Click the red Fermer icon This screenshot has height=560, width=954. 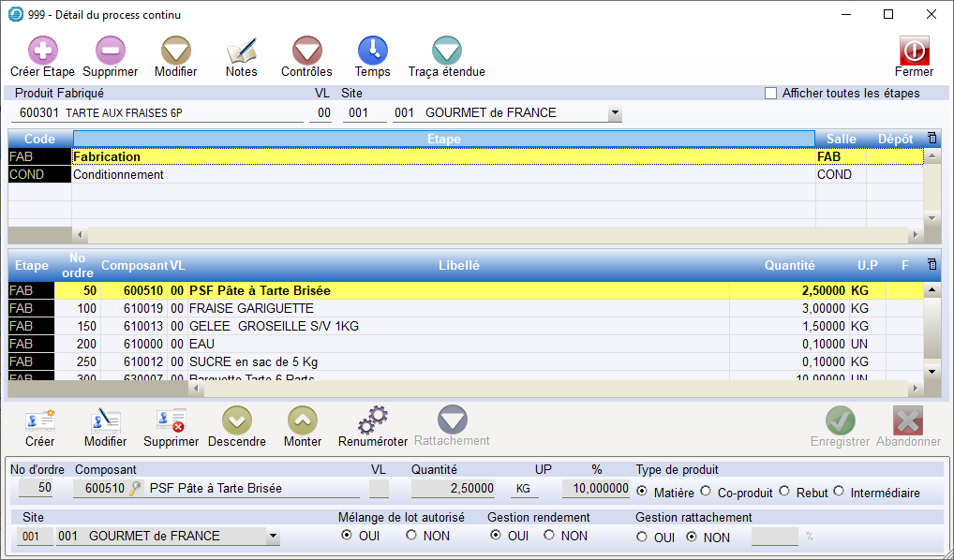(914, 51)
